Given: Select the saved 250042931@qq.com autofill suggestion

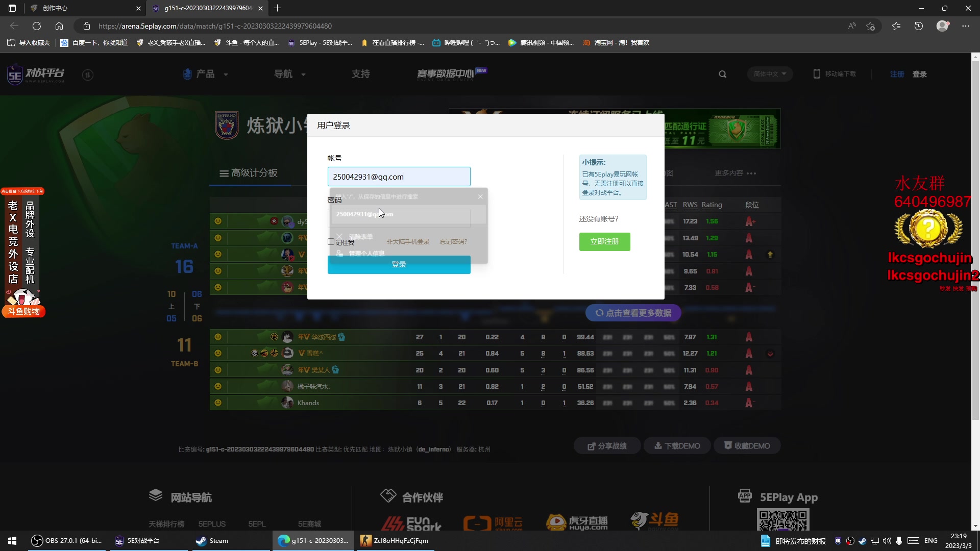Looking at the screenshot, I should pyautogui.click(x=408, y=214).
